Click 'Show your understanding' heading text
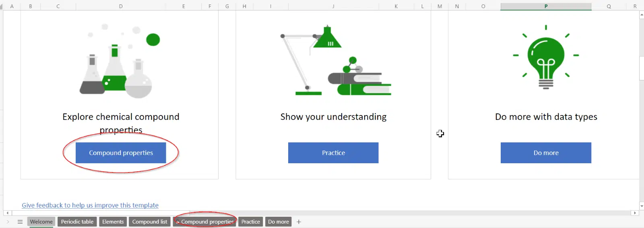This screenshot has height=228, width=644. pos(333,117)
